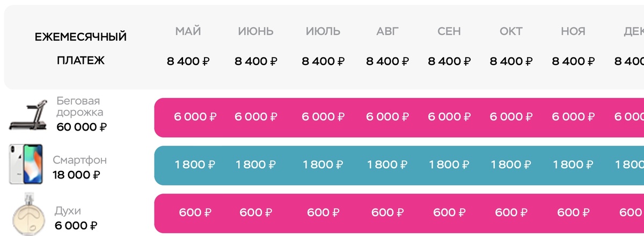Select the АВГ month header
The image size is (644, 236).
tap(387, 31)
